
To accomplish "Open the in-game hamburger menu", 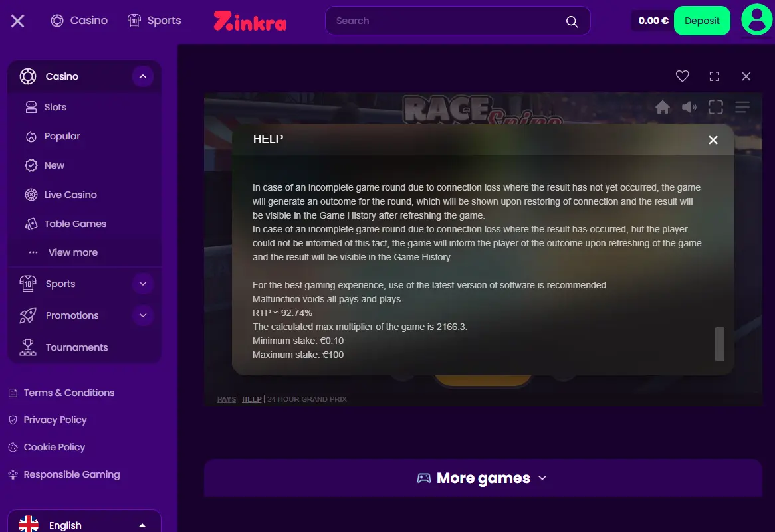I will [x=742, y=107].
